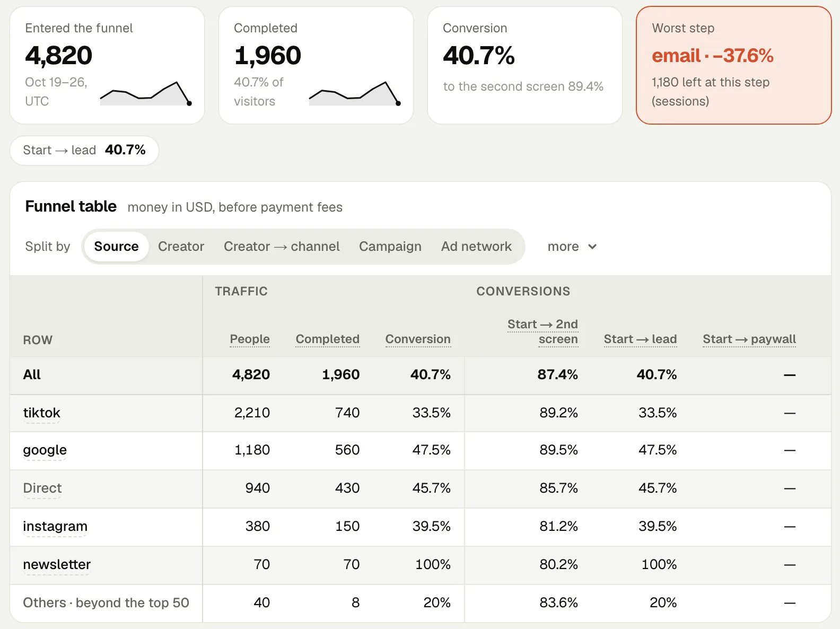Click Direct's People value "940"
Viewport: 840px width, 629px height.
[258, 488]
